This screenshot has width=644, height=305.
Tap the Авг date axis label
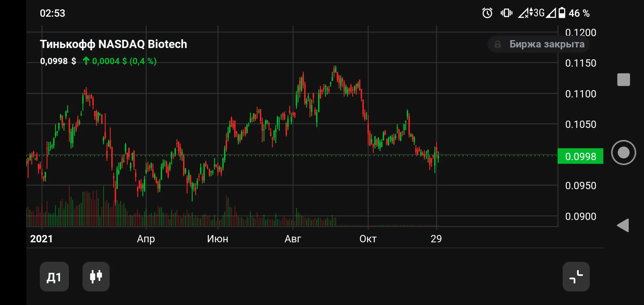pos(293,239)
